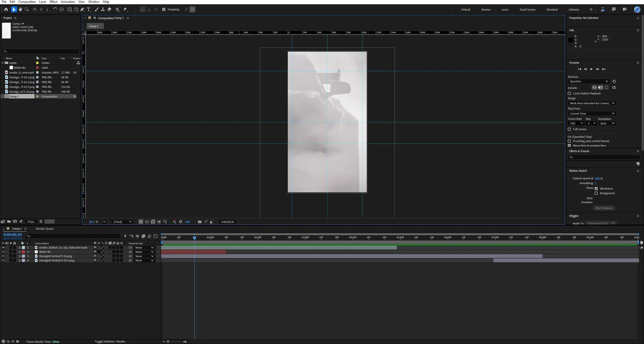Select the Roto Brush tool
The height and width of the screenshot is (344, 644).
118,9
